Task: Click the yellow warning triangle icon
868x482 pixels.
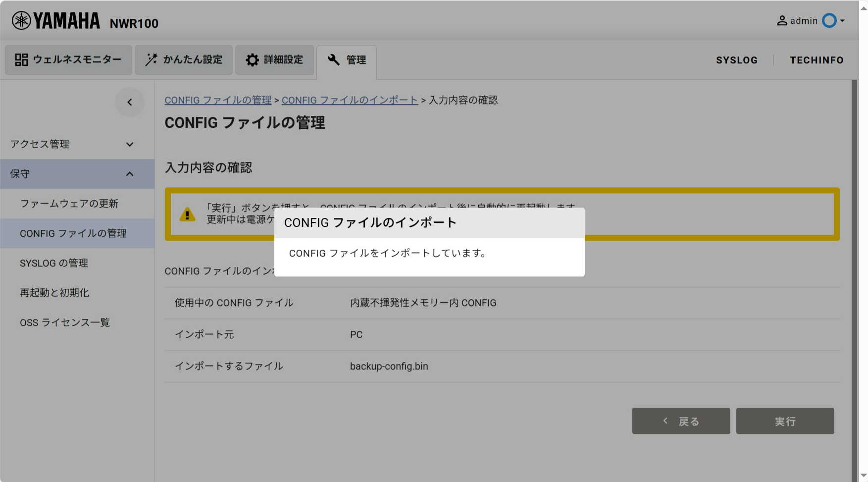Action: (x=187, y=214)
